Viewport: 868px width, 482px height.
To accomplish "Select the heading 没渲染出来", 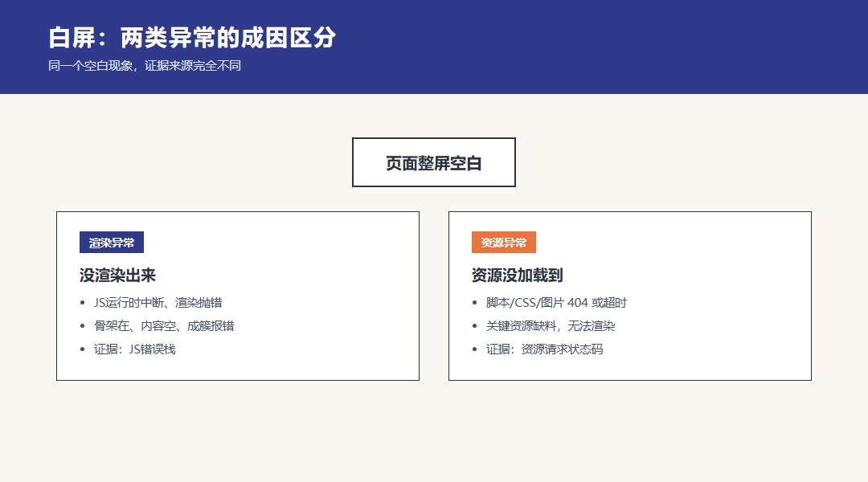I will coord(117,275).
